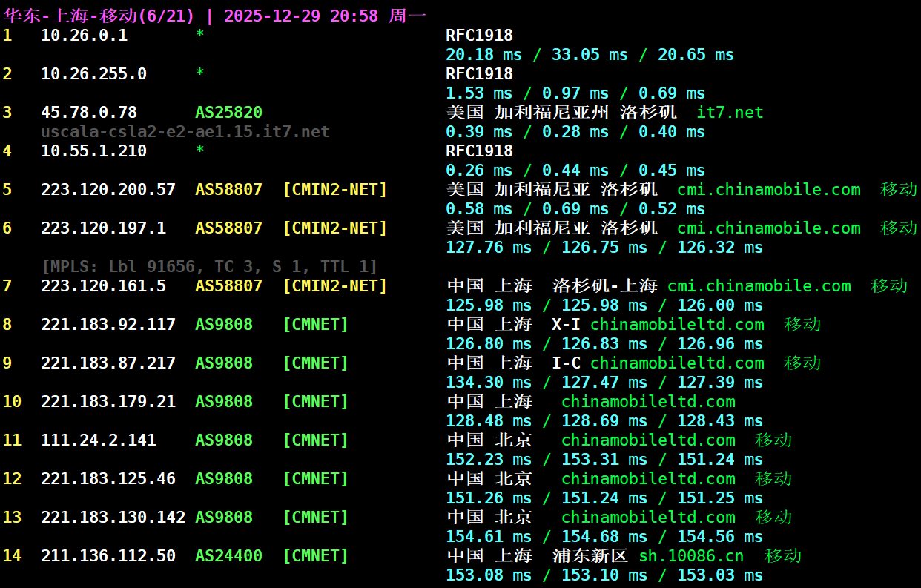Select the hostname uscala-csla2-e2-ae1.15.it7.net
This screenshot has height=588, width=921.
tap(185, 132)
